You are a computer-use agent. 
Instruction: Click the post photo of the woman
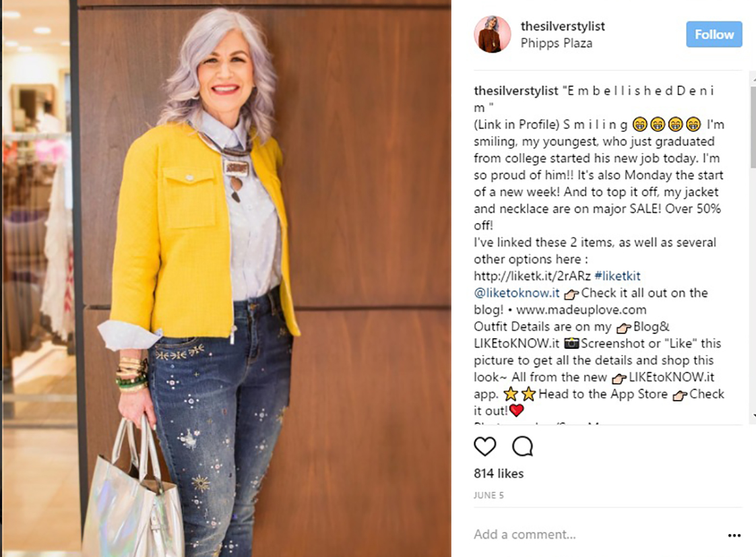coord(226,279)
